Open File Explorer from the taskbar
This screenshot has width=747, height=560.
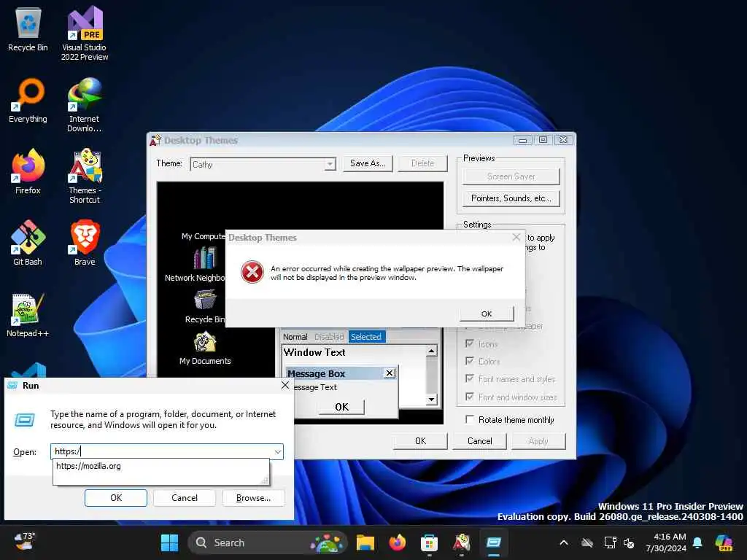point(365,542)
